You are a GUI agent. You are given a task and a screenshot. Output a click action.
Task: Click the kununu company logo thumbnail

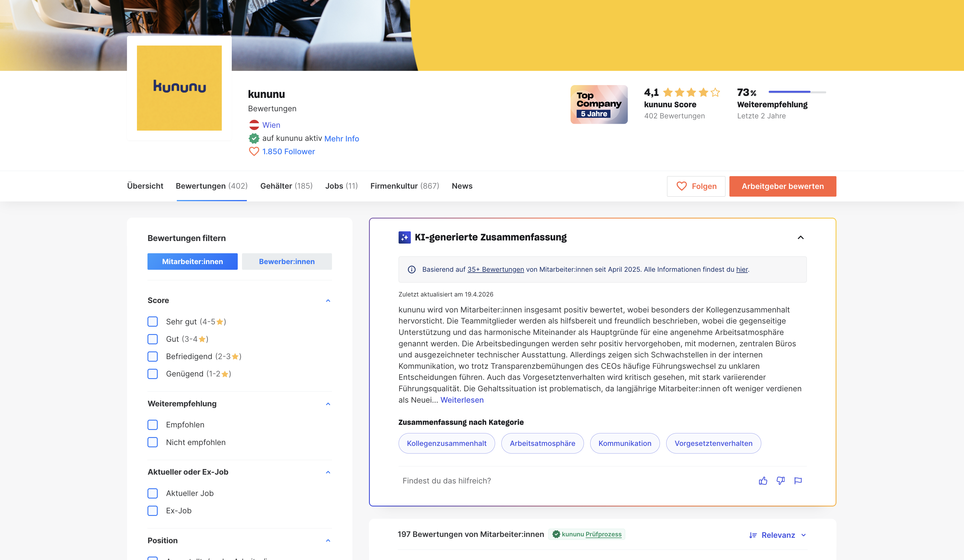(179, 88)
